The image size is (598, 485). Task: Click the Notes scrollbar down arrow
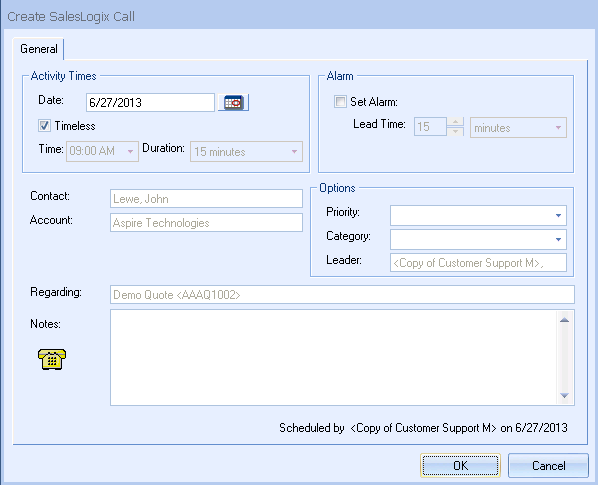[x=564, y=395]
